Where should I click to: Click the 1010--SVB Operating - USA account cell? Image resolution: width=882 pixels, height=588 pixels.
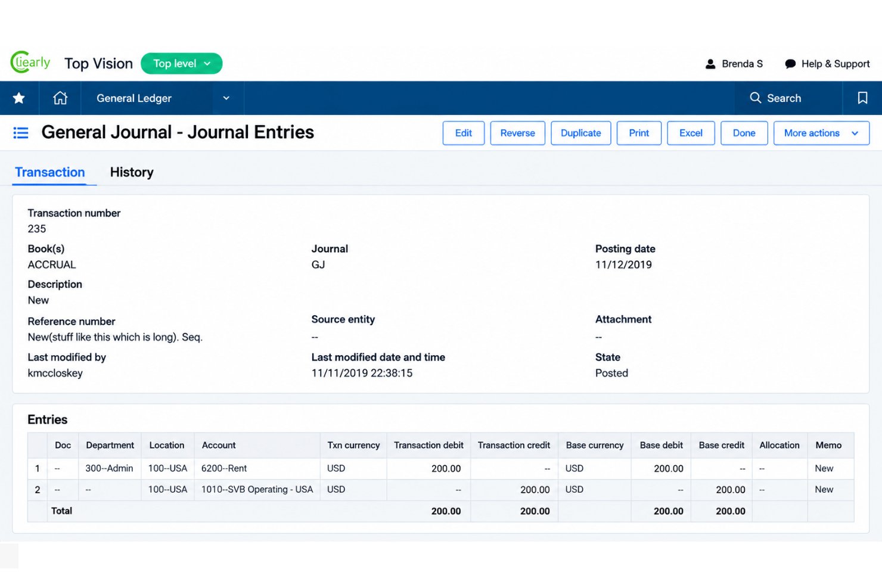(x=257, y=489)
